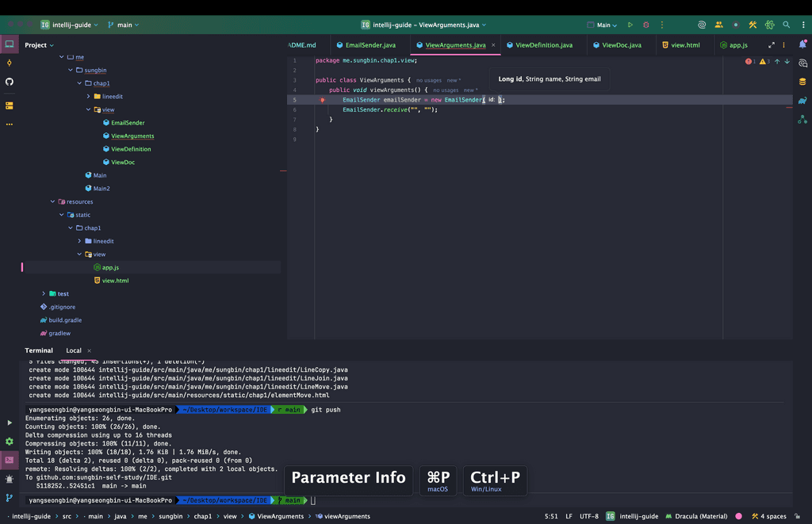The width and height of the screenshot is (812, 524).
Task: Run the Main configuration
Action: (x=630, y=25)
